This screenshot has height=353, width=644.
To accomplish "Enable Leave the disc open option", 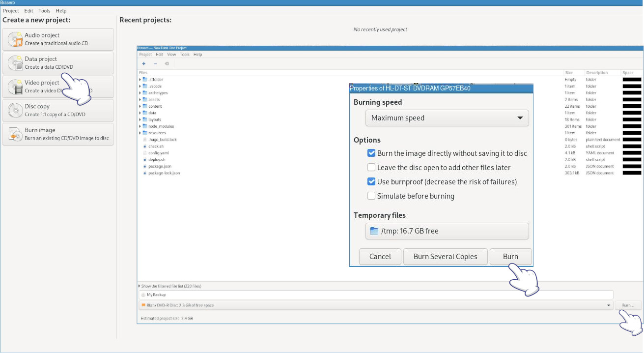I will [371, 168].
